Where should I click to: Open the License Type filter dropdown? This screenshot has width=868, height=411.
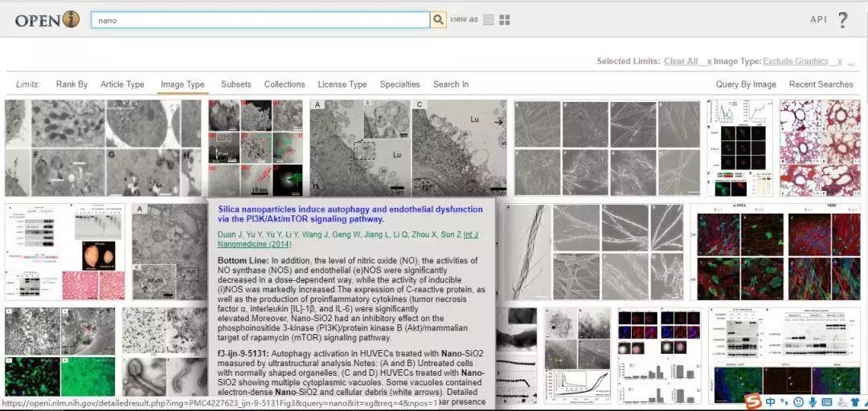[342, 84]
